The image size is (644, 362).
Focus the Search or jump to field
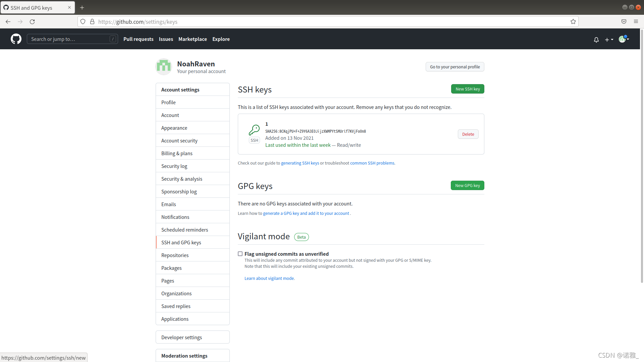pos(69,39)
